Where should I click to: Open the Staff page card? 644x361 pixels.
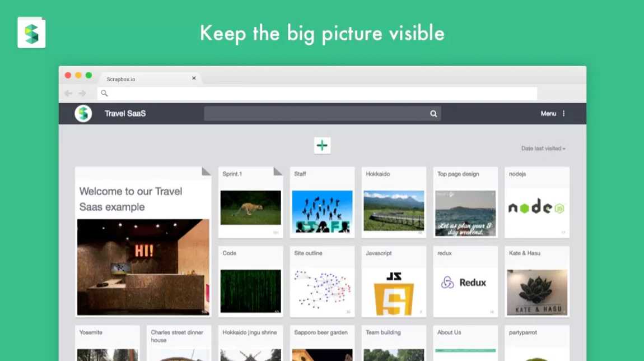(x=322, y=202)
